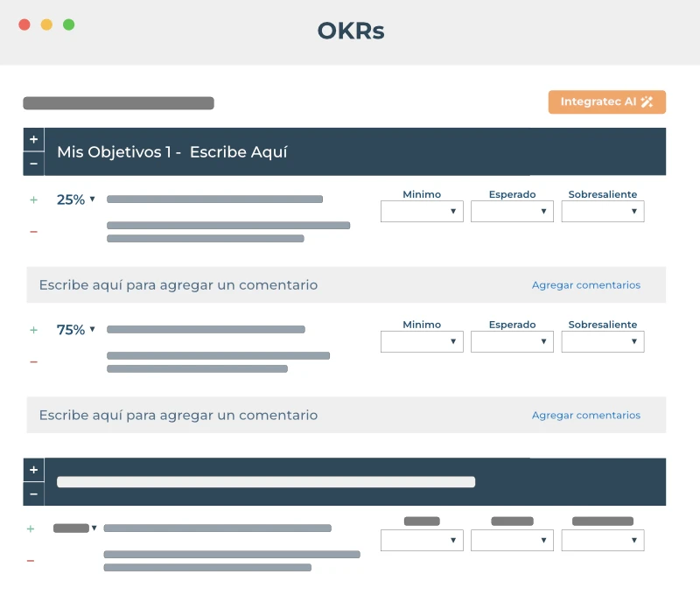Click Agregar comentarios under the 25% key result
The width and height of the screenshot is (700, 616).
click(586, 284)
